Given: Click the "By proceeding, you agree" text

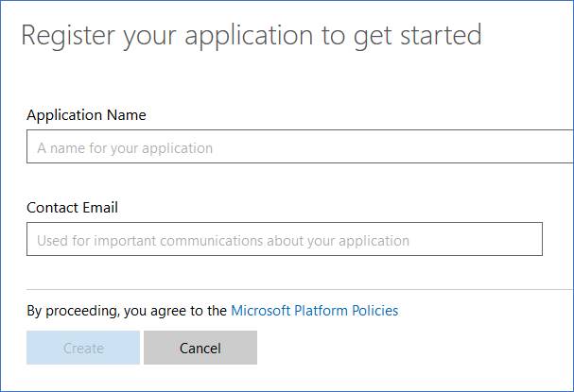Looking at the screenshot, I should [127, 310].
